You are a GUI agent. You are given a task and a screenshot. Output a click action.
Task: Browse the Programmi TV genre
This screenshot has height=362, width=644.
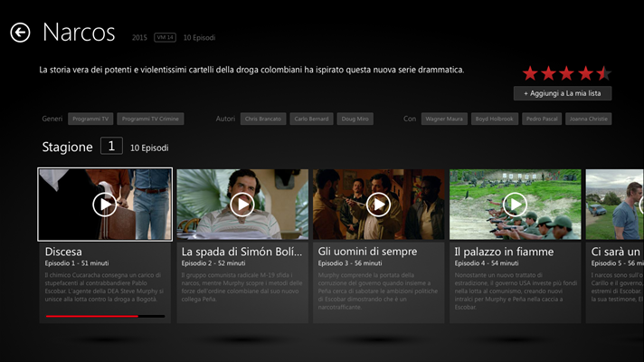[x=90, y=119]
